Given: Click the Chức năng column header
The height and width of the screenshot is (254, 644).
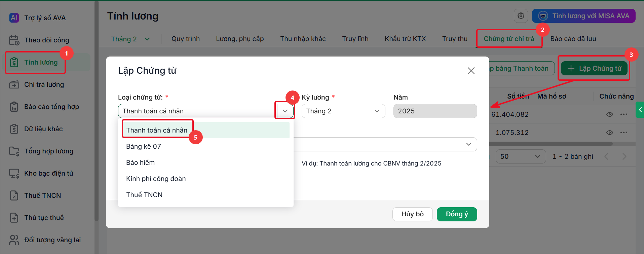Looking at the screenshot, I should pyautogui.click(x=616, y=97).
